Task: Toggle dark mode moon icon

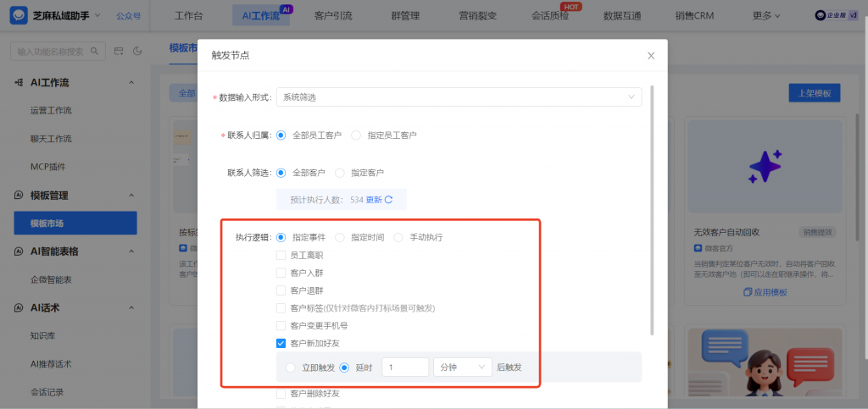Action: (138, 52)
